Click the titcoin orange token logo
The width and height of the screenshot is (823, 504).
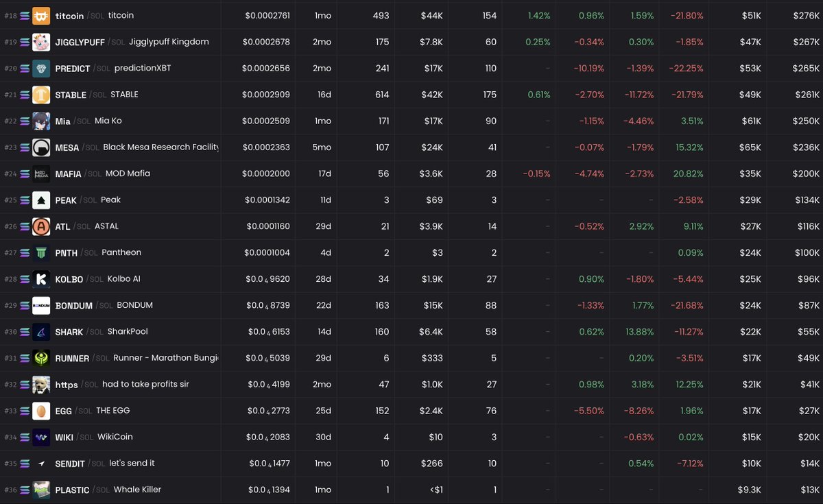coord(41,15)
